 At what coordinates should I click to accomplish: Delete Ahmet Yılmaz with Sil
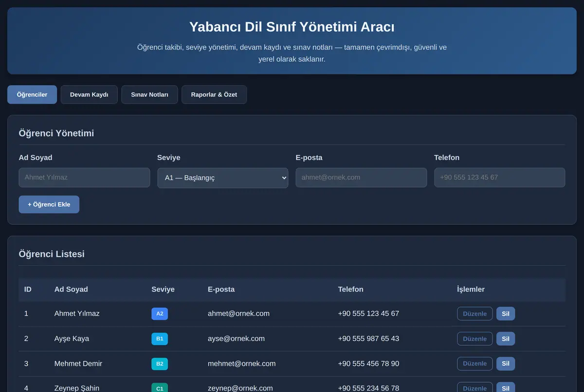[506, 314]
